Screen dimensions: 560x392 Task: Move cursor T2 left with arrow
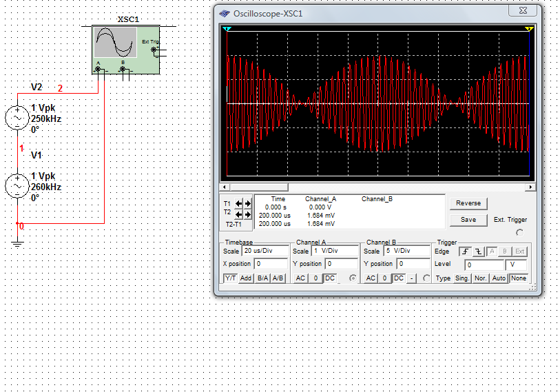tap(238, 214)
